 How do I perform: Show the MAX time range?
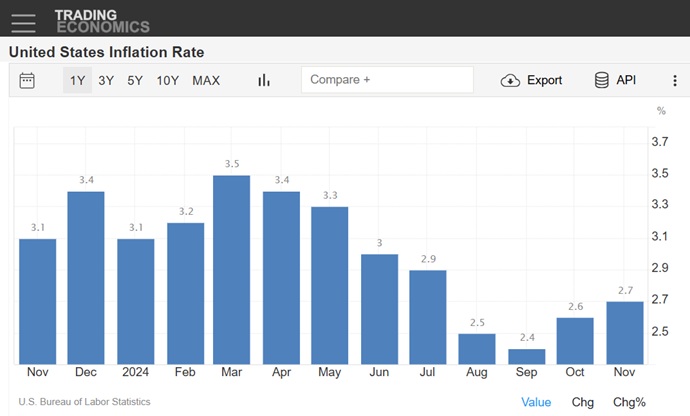[206, 80]
